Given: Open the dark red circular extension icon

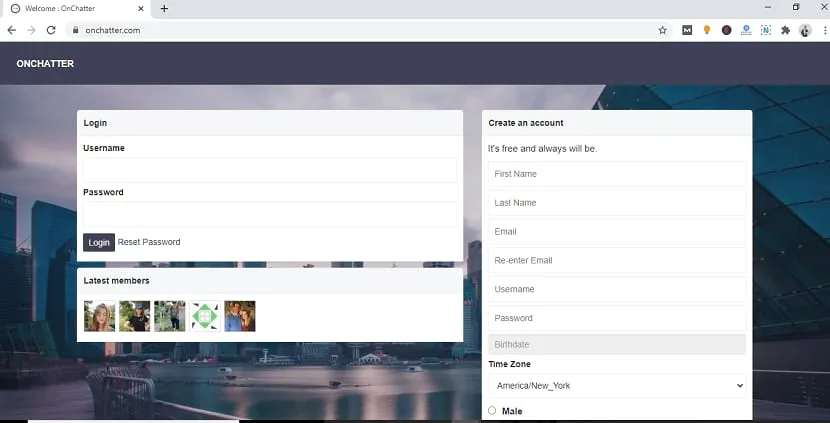Looking at the screenshot, I should pos(726,30).
